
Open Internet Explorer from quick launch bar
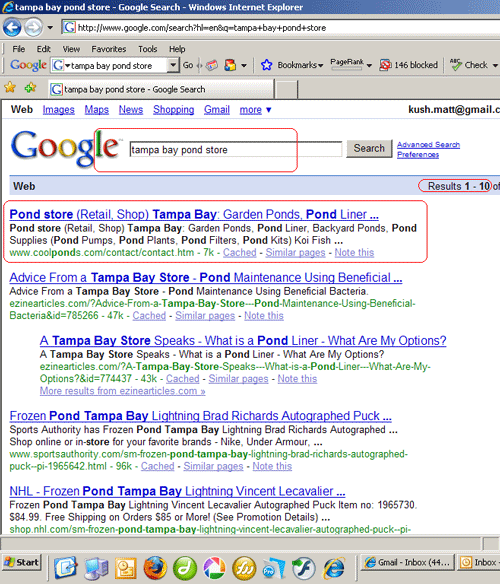tap(334, 568)
